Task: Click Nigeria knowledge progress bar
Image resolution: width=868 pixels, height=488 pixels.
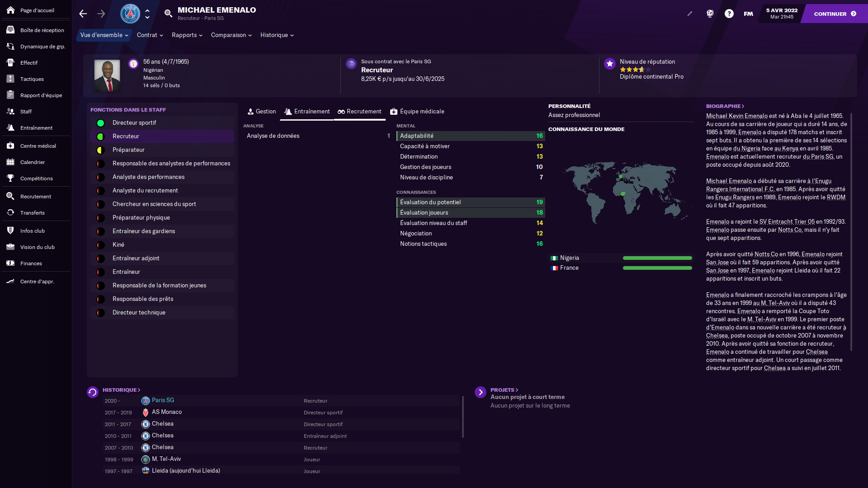Action: point(657,258)
